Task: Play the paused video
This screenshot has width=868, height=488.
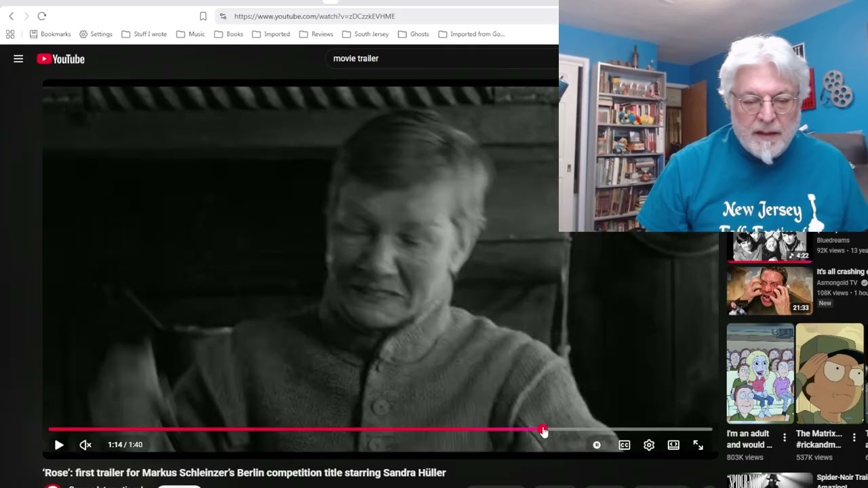Action: (59, 445)
